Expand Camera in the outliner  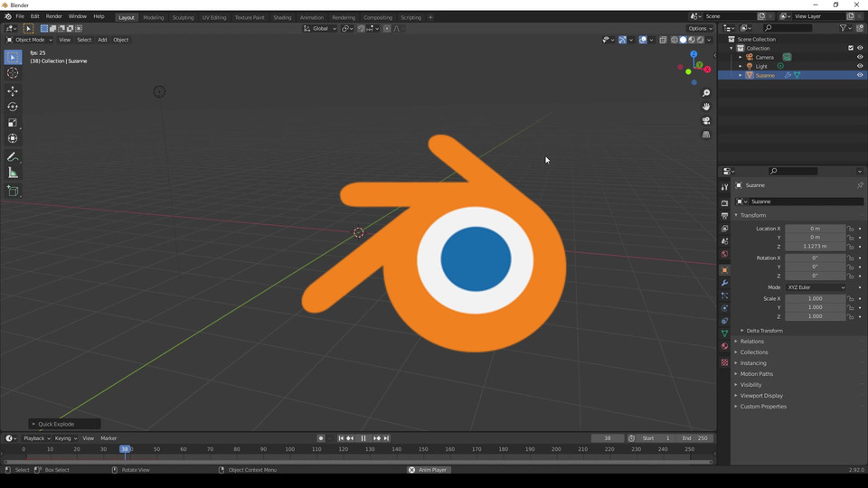click(x=741, y=57)
